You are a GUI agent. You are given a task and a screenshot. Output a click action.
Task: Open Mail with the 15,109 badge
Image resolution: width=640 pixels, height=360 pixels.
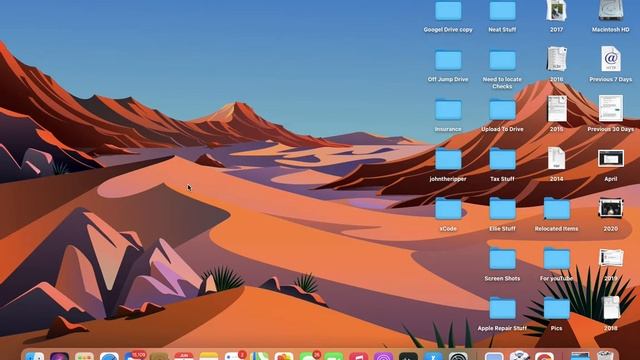click(135, 356)
